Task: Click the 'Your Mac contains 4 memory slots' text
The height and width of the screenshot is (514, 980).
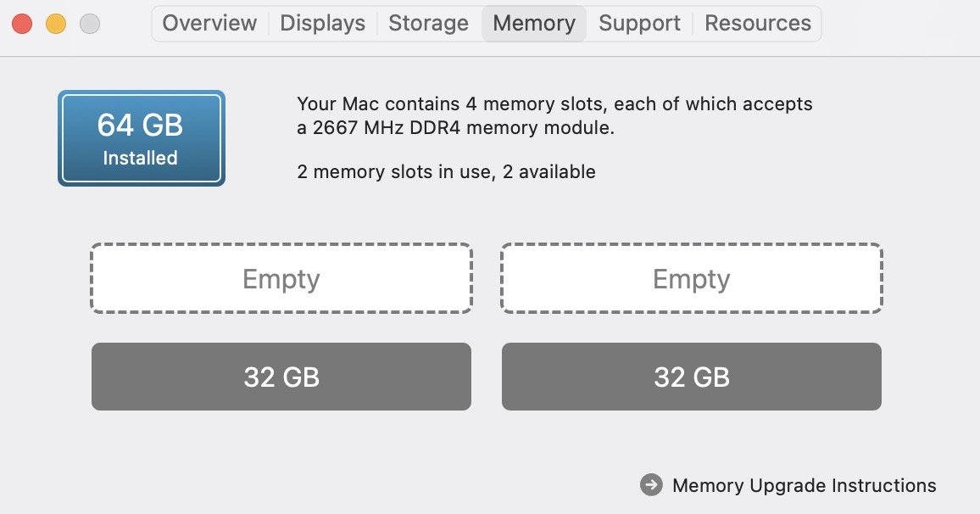Action: pos(554,104)
